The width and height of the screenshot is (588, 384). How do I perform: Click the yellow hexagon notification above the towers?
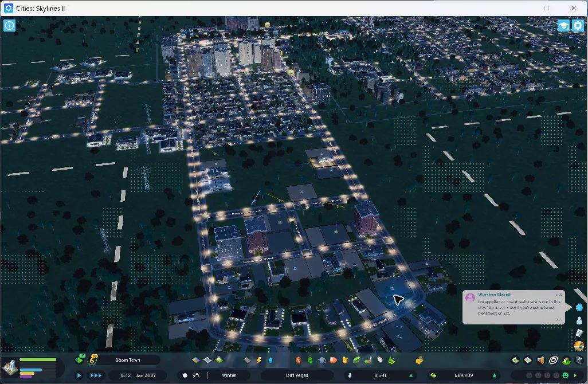[267, 25]
